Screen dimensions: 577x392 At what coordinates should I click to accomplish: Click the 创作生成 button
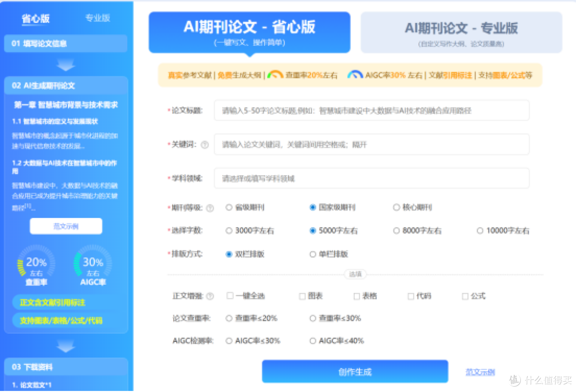coord(355,372)
